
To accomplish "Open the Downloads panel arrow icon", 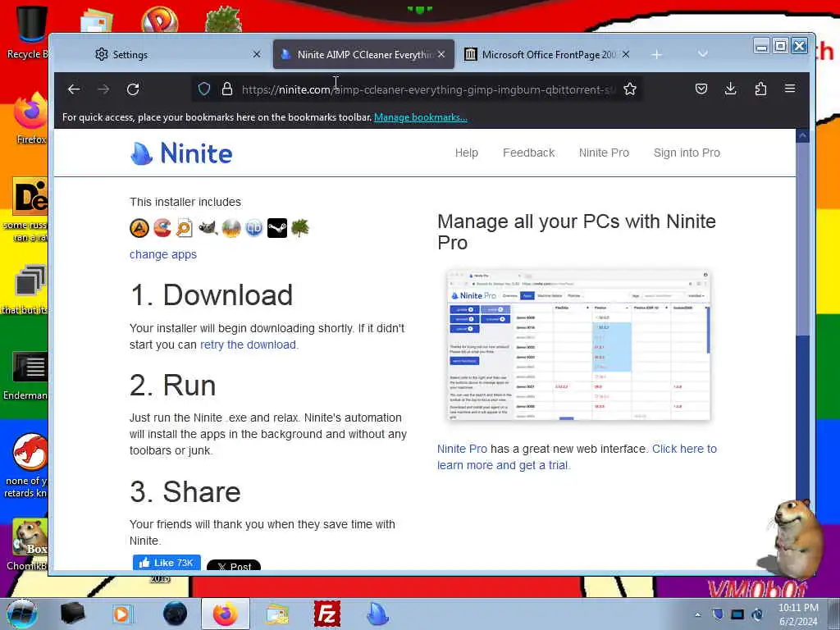I will pyautogui.click(x=731, y=89).
